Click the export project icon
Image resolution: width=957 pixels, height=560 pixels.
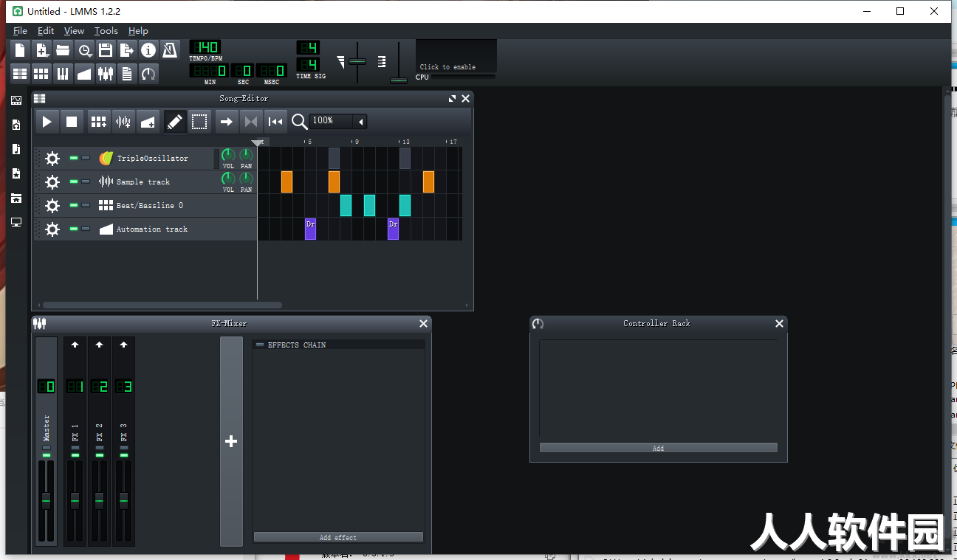[x=127, y=50]
